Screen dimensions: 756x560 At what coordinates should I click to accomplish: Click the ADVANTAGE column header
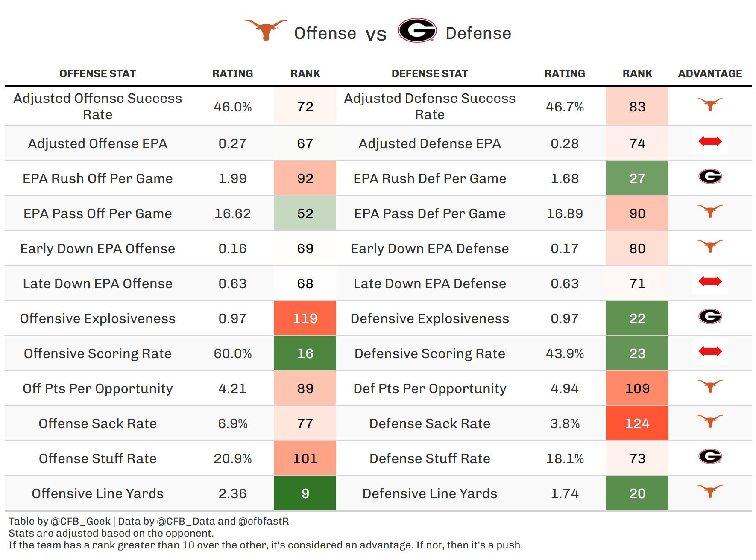coord(710,74)
